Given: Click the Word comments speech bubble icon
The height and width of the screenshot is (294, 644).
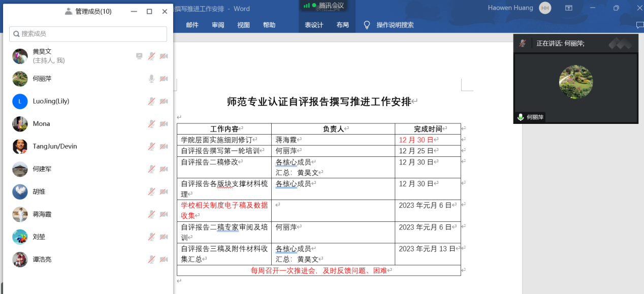Looking at the screenshot, I should click(x=639, y=25).
